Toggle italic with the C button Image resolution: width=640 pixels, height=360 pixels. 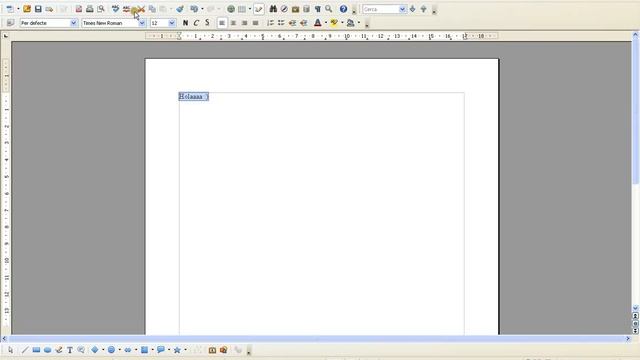point(196,23)
